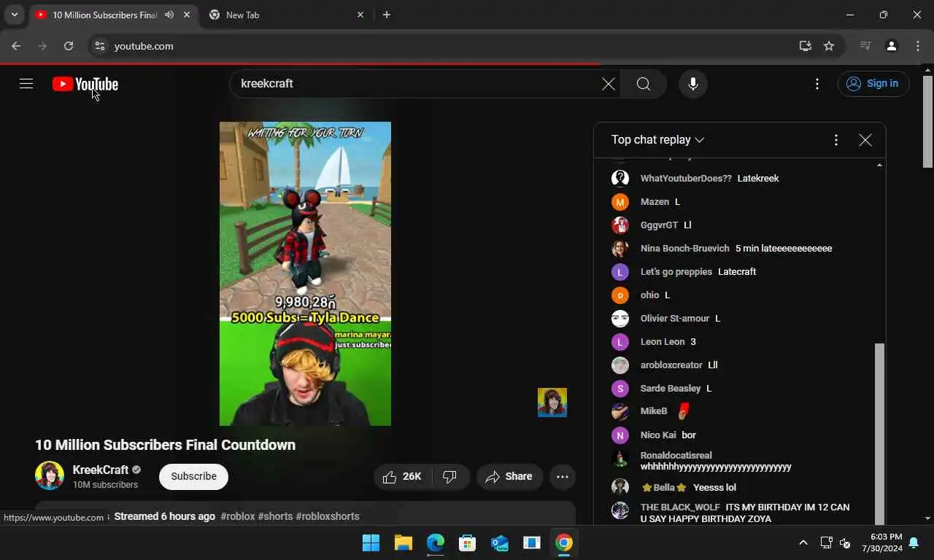This screenshot has width=934, height=560.
Task: Click the #robloxshorts hashtag
Action: 328,516
